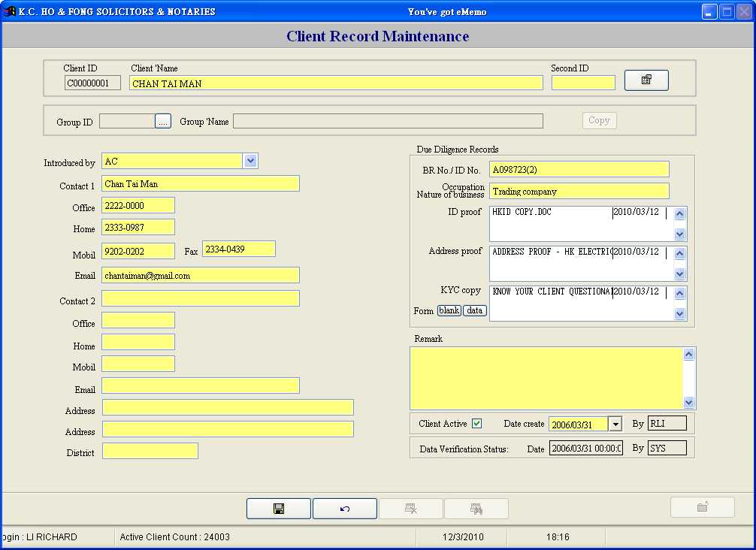Viewport: 756px width, 550px height.
Task: Select the Email field under Contact 1
Action: pyautogui.click(x=200, y=276)
